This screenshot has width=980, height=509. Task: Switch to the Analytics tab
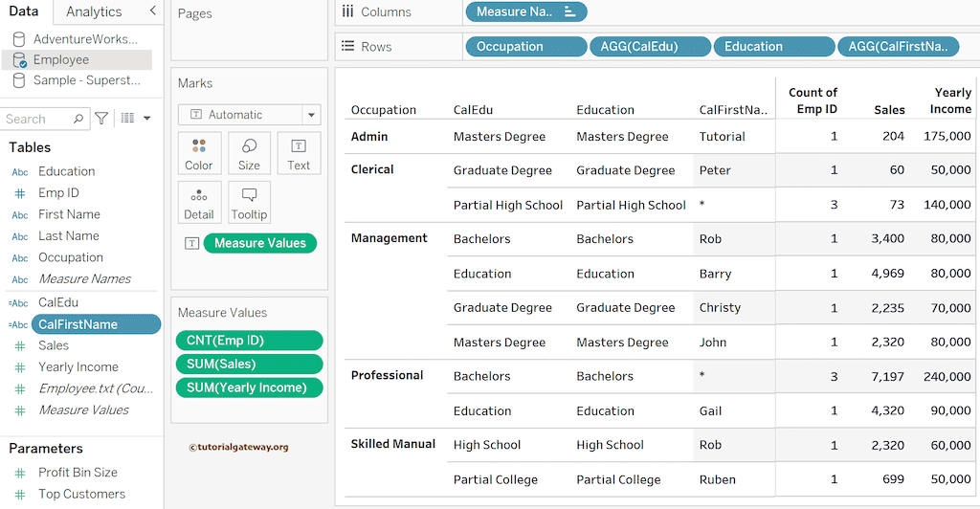(x=94, y=11)
